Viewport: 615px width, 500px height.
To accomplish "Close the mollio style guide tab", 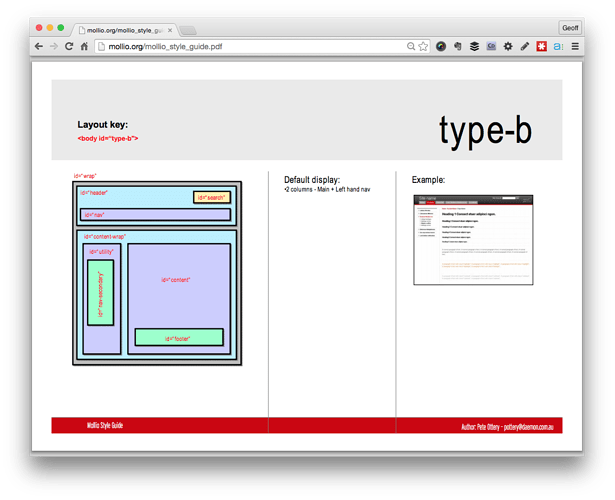I will [168, 30].
